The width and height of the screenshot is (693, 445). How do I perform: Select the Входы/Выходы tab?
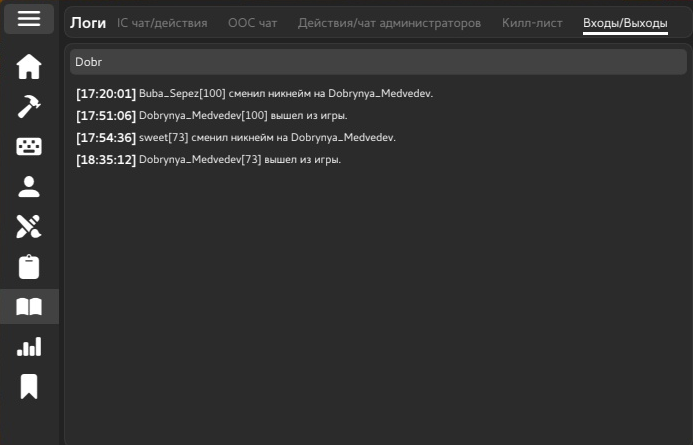625,22
